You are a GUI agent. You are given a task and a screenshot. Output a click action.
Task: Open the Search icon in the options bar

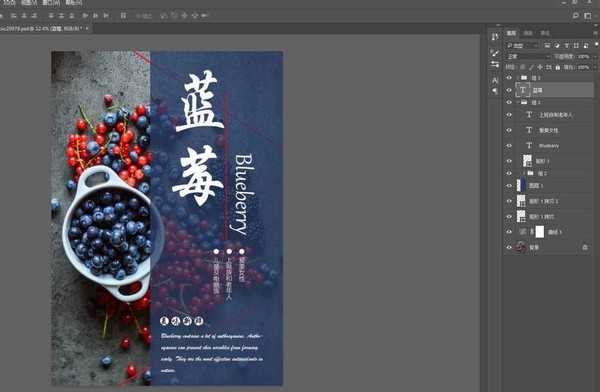[x=575, y=16]
